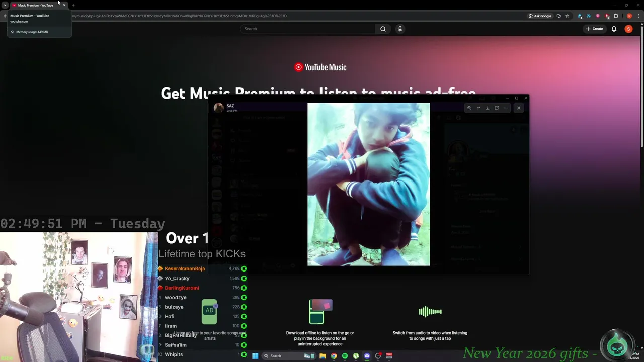
Task: Click DarlingKuromi in the top KICKs list
Action: [202, 288]
